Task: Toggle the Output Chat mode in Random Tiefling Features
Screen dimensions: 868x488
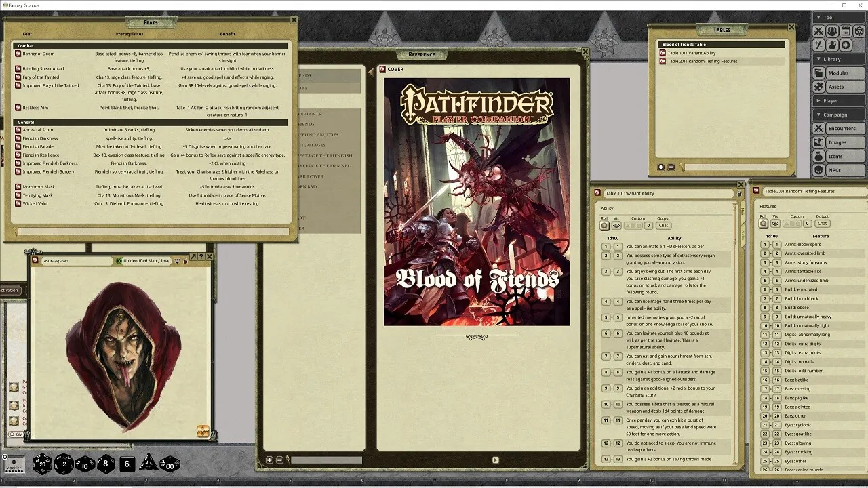Action: pos(822,224)
